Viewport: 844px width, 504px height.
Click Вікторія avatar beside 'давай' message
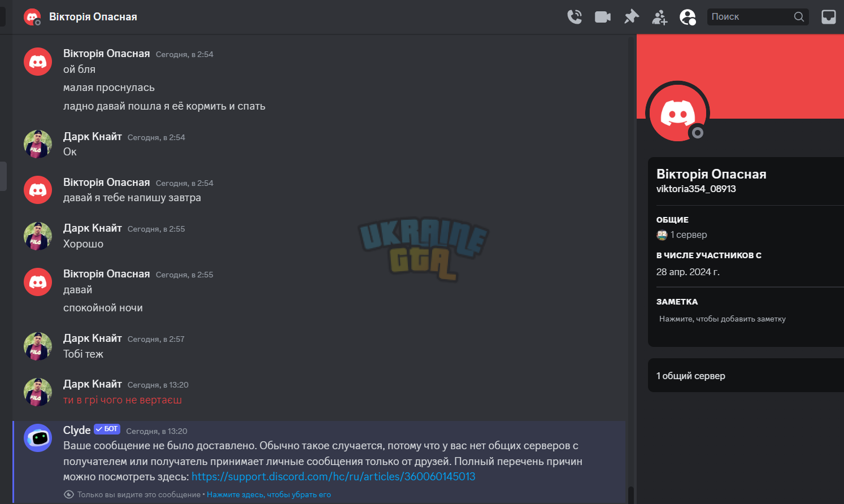coord(38,282)
